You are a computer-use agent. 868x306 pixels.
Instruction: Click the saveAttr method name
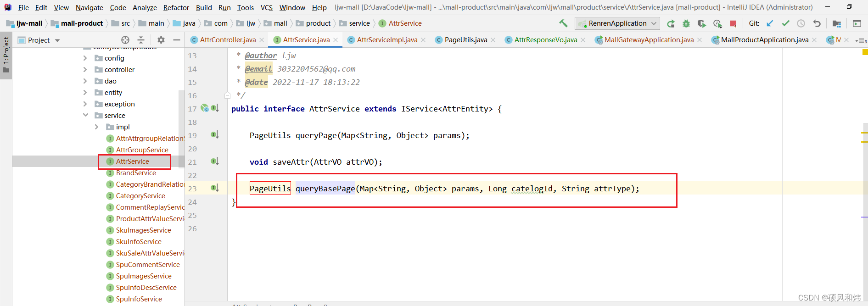[291, 162]
